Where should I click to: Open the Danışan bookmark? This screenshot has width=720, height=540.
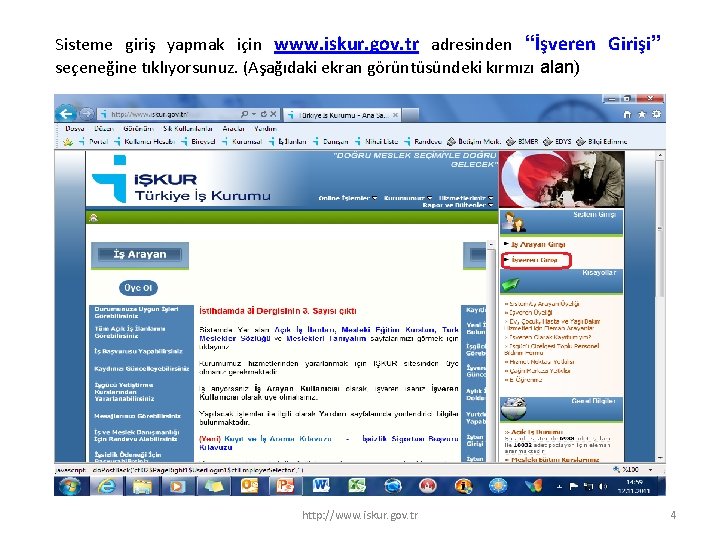tap(331, 141)
